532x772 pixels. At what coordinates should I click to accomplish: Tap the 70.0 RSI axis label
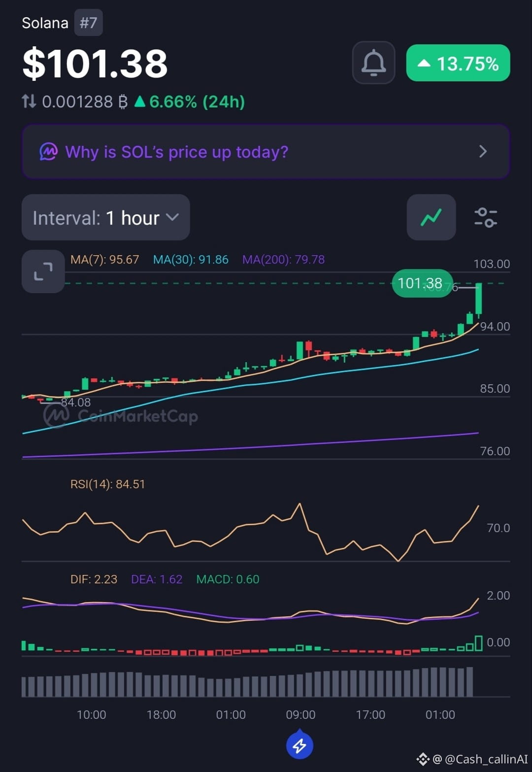point(499,528)
